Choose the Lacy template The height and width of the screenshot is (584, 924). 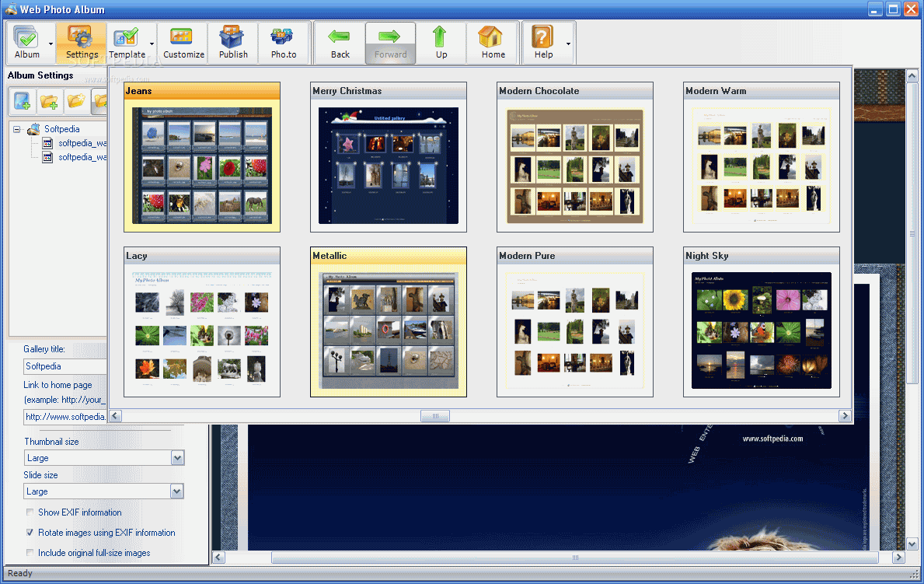202,322
